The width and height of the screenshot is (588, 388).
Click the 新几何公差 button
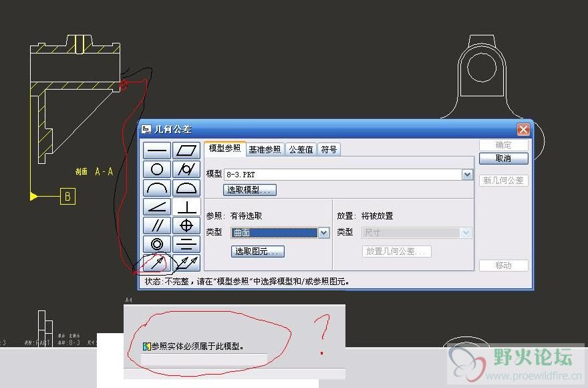503,181
